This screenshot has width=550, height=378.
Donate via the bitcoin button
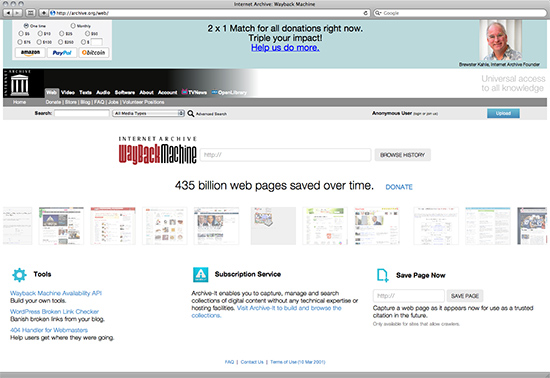pos(93,53)
